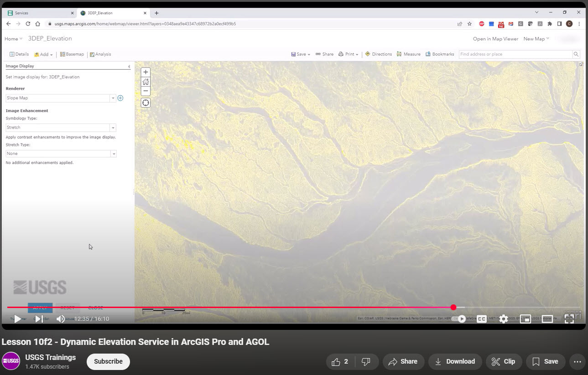
Task: Switch video to miniplayer
Action: coord(526,319)
